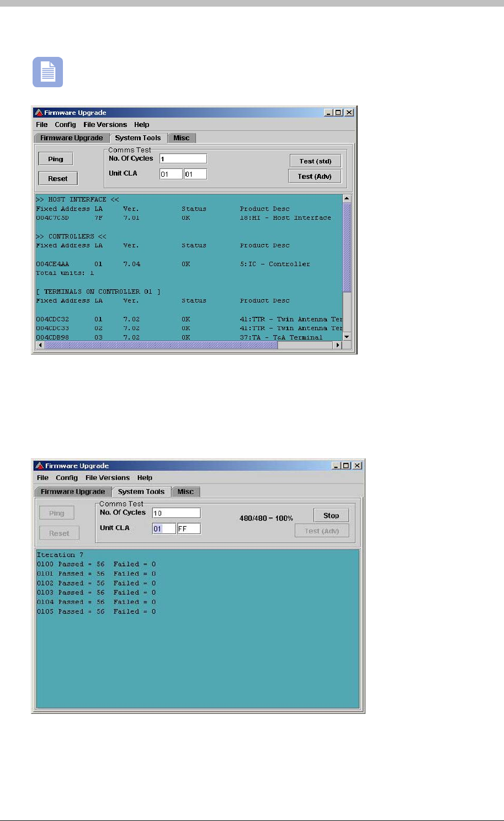Open Misc tab in lower window
Screen dimensions: 504x821
pos(185,492)
